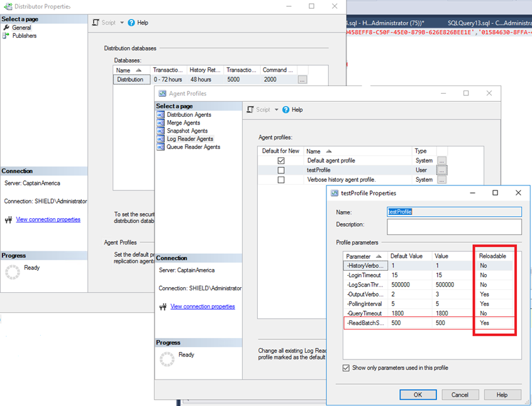Viewport: 532px width, 406px height.
Task: Select the -LogScanThr... parameter
Action: click(365, 285)
